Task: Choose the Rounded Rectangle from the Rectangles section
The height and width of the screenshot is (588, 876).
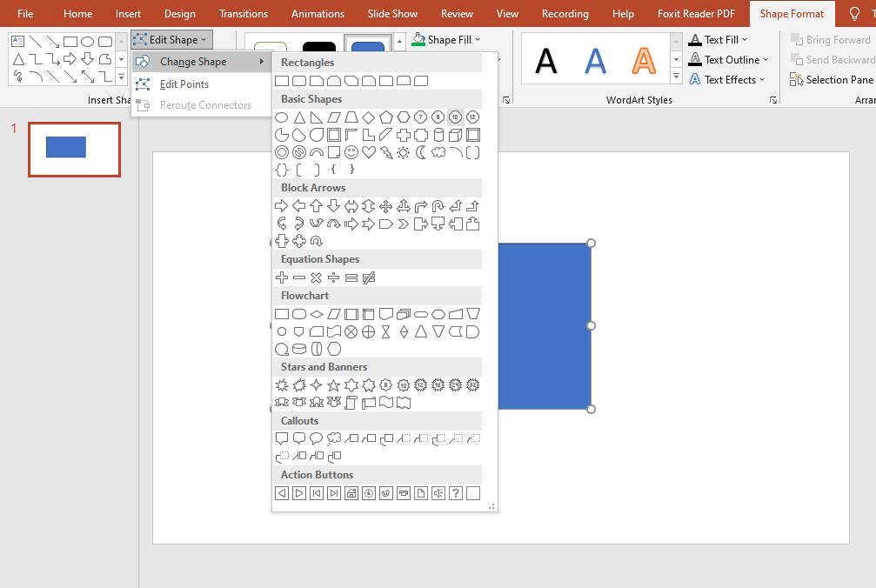Action: 299,80
